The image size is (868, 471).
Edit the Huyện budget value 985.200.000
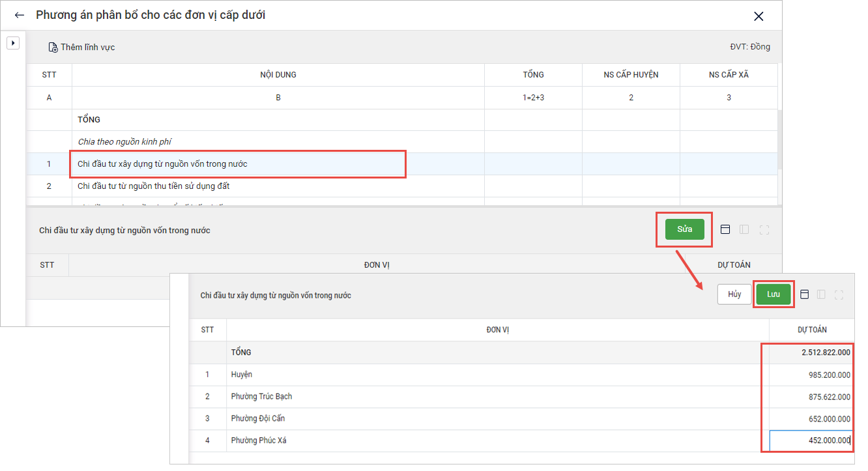pyautogui.click(x=810, y=375)
